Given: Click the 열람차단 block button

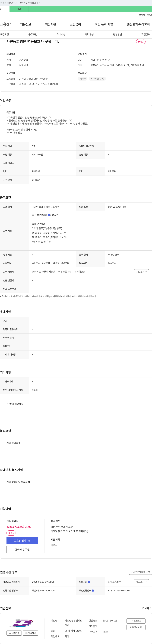Looking at the screenshot, I should point(30,633).
